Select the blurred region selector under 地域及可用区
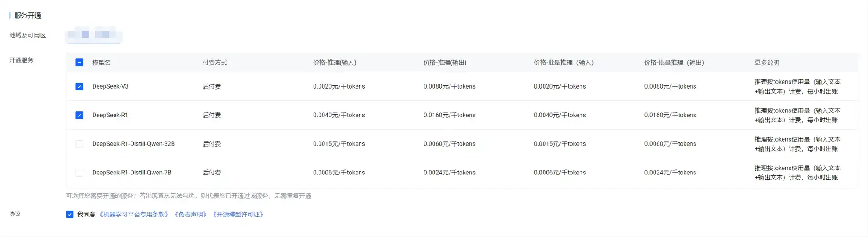This screenshot has height=237, width=868. pos(94,35)
